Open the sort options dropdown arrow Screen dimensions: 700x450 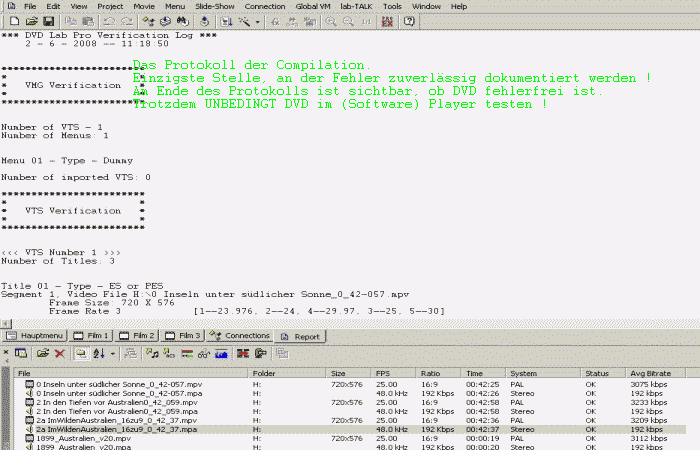113,353
